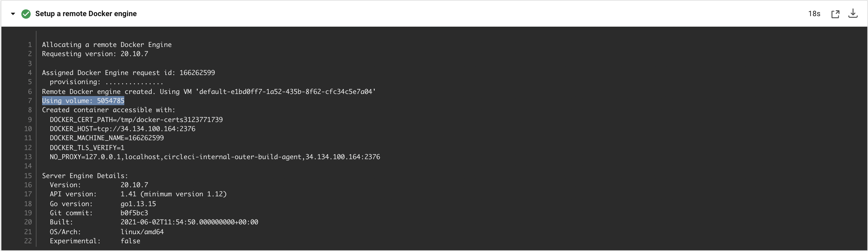
Task: Click the 18s step duration
Action: (x=814, y=14)
